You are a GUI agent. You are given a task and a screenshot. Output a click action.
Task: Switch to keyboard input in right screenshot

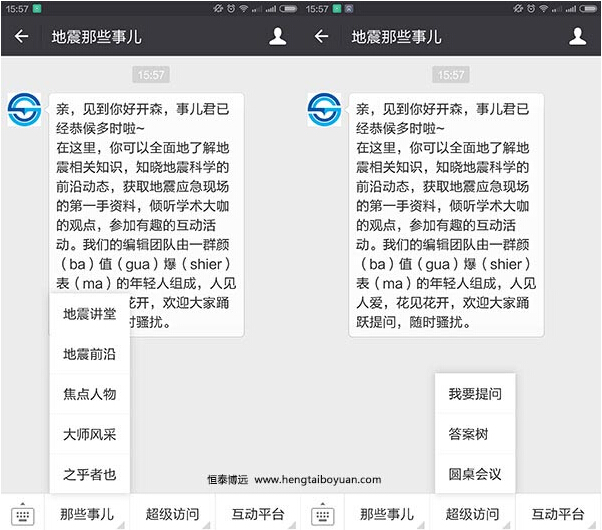[x=323, y=514]
